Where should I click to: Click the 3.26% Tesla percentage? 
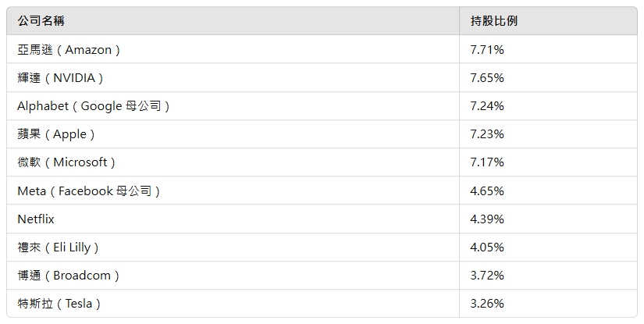click(x=487, y=303)
